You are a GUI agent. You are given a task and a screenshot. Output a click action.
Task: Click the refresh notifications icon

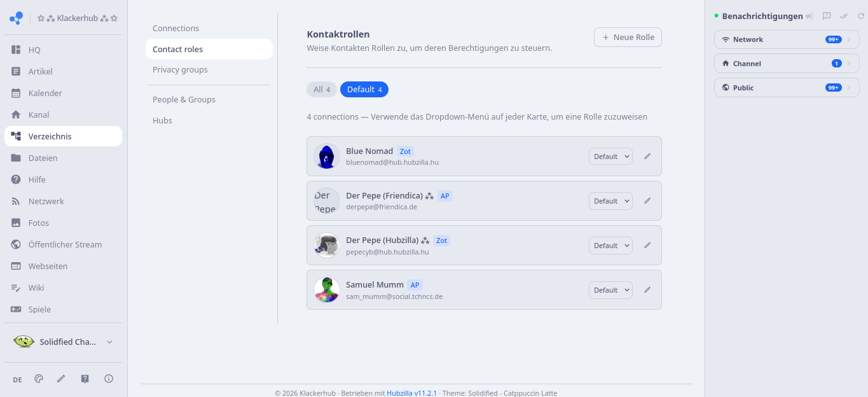(861, 16)
